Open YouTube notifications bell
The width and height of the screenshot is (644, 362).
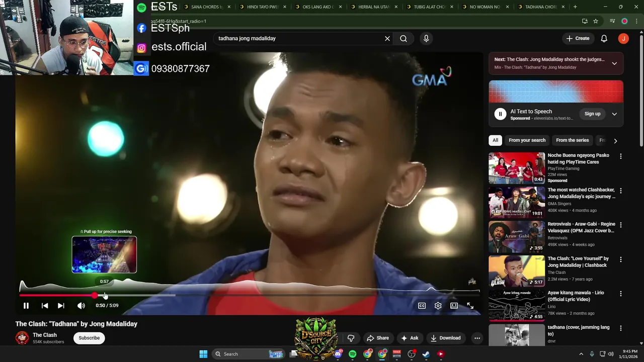pos(604,38)
